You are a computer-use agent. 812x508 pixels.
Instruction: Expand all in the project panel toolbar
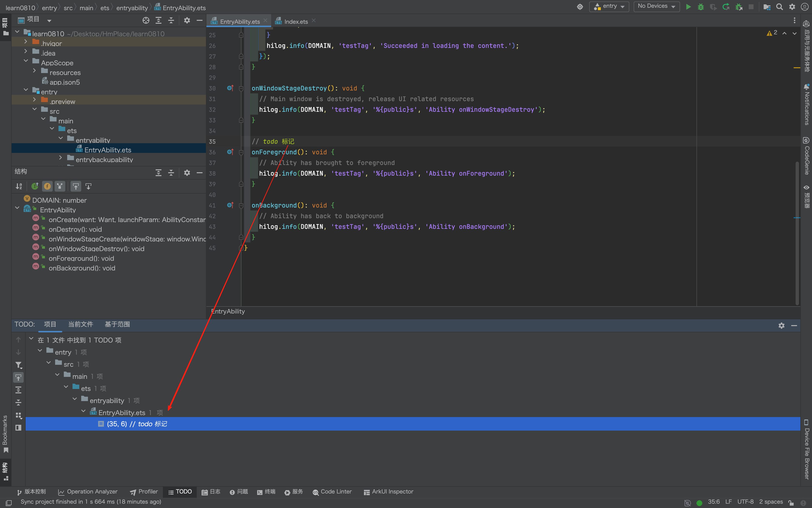[158, 21]
